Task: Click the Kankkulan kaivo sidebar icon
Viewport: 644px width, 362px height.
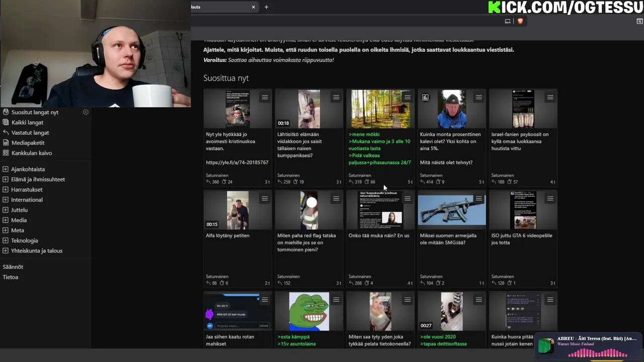Action: [x=6, y=153]
